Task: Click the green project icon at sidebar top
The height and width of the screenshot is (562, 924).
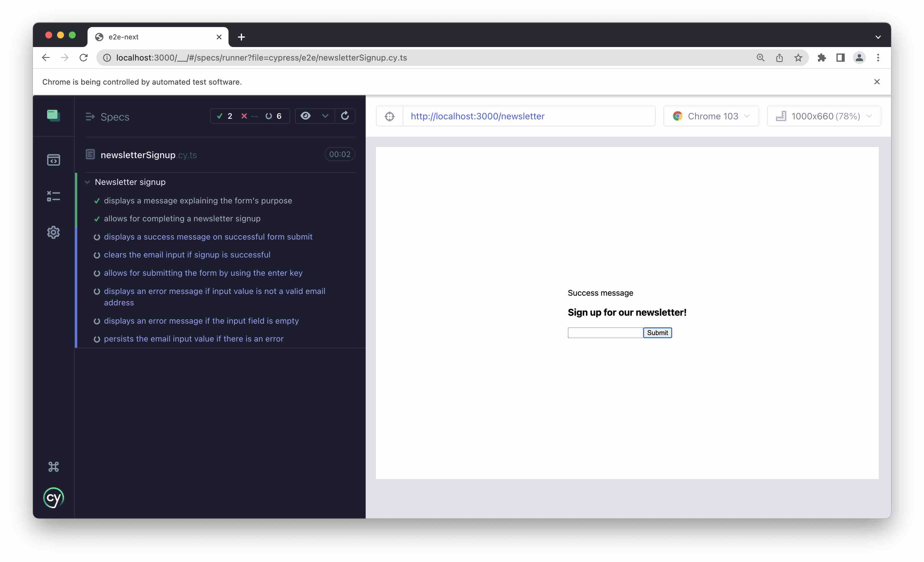Action: point(53,115)
